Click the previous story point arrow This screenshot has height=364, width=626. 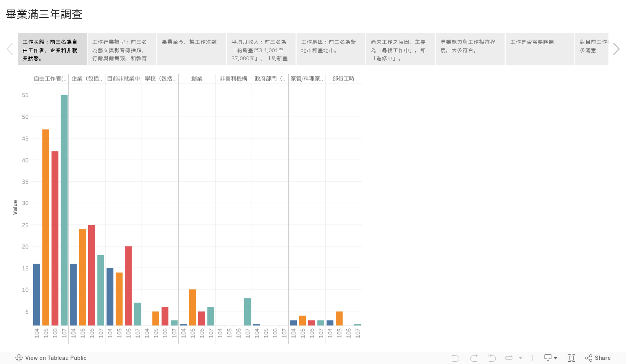[10, 49]
